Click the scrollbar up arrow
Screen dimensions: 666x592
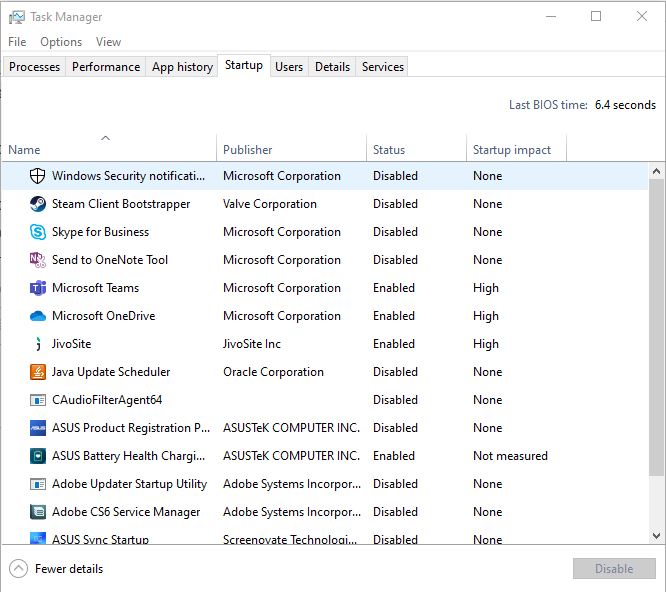click(x=656, y=171)
